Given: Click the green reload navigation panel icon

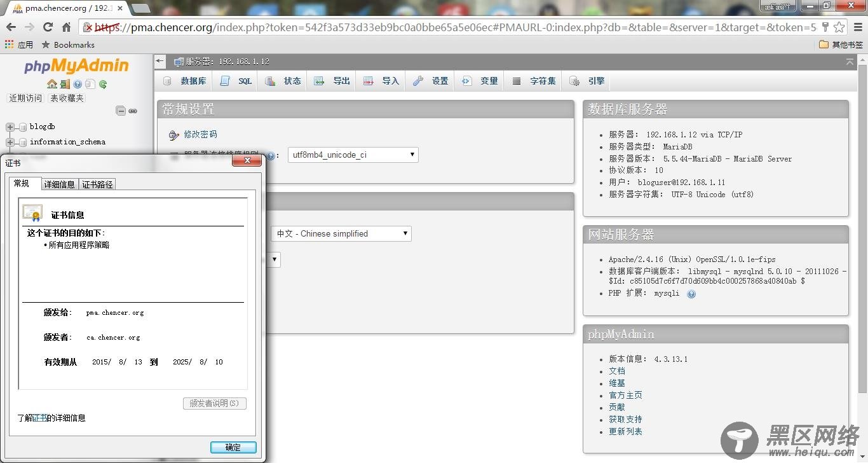Looking at the screenshot, I should [103, 84].
